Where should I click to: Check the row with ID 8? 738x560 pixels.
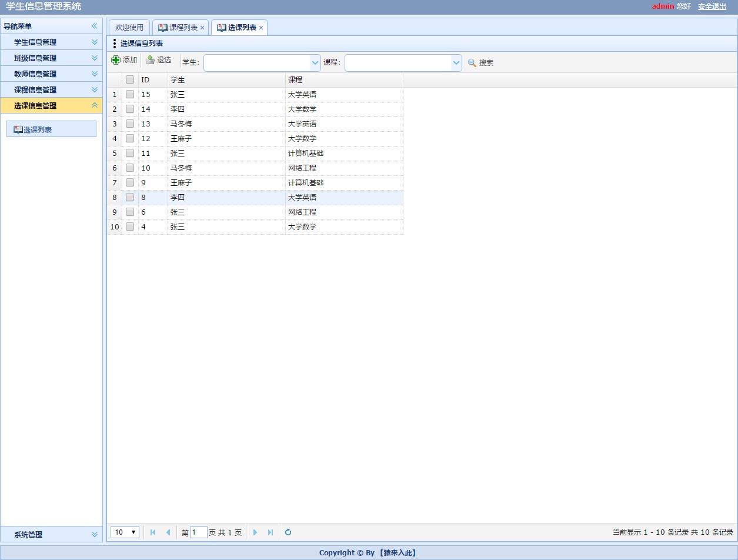(130, 197)
